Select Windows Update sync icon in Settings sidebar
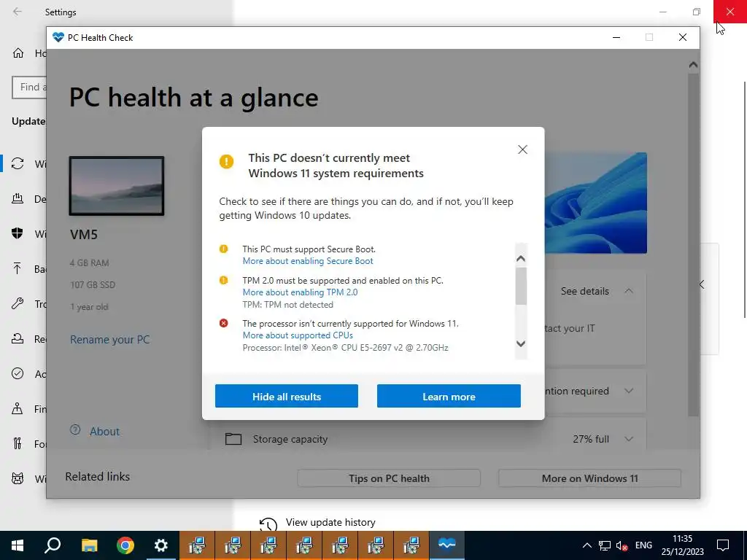This screenshot has width=747, height=560. (18, 163)
